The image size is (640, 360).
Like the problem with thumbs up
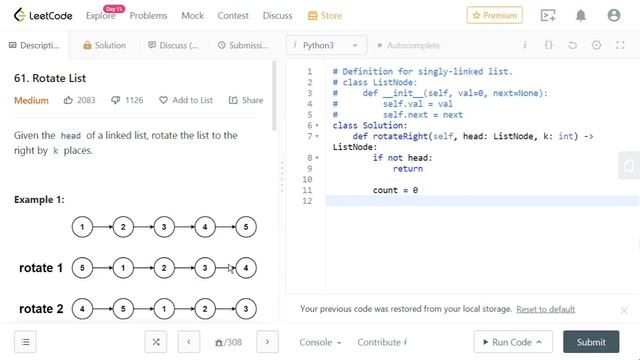point(79,100)
